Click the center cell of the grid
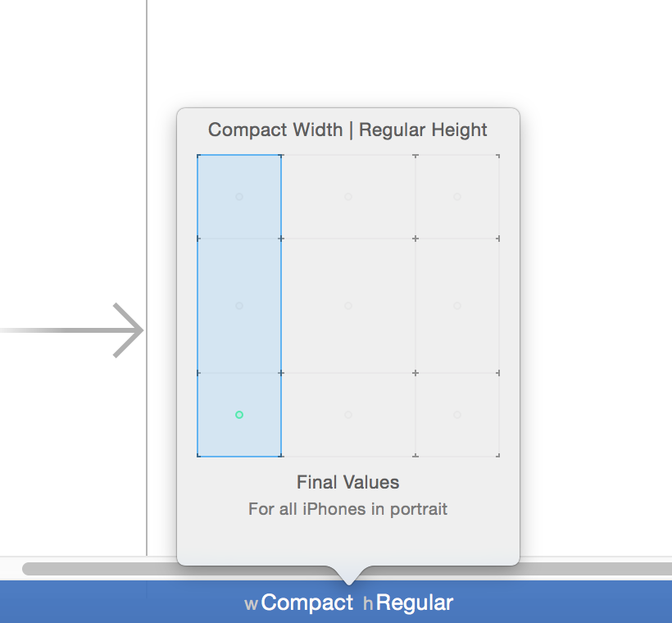The width and height of the screenshot is (672, 623). (x=348, y=306)
